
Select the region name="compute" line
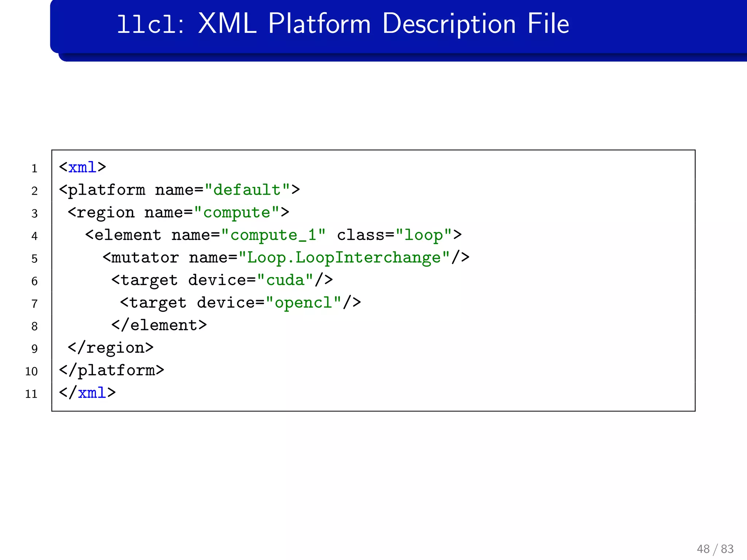click(178, 213)
